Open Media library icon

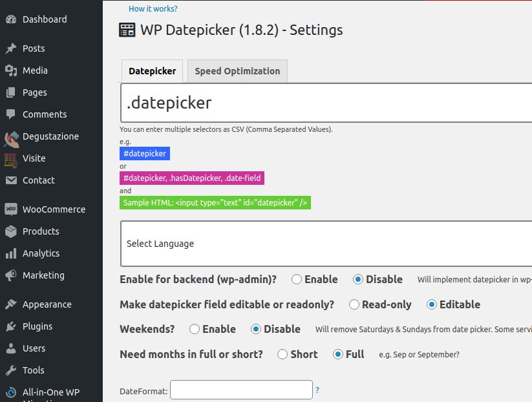click(10, 70)
